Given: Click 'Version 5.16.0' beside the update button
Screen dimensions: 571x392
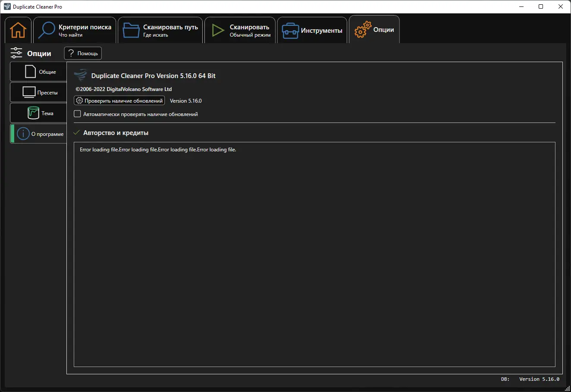Looking at the screenshot, I should tap(186, 100).
